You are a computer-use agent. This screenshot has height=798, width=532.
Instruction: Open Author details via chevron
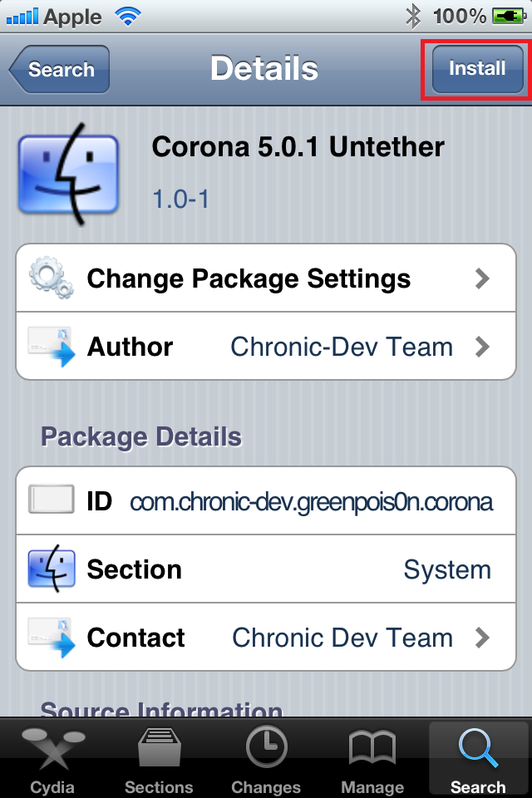[482, 347]
